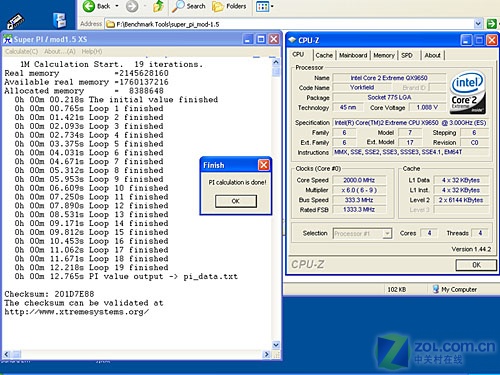Click the Level 2 cache 2 x 6144 KBytes value
This screenshot has width=500, height=375.
(x=461, y=200)
